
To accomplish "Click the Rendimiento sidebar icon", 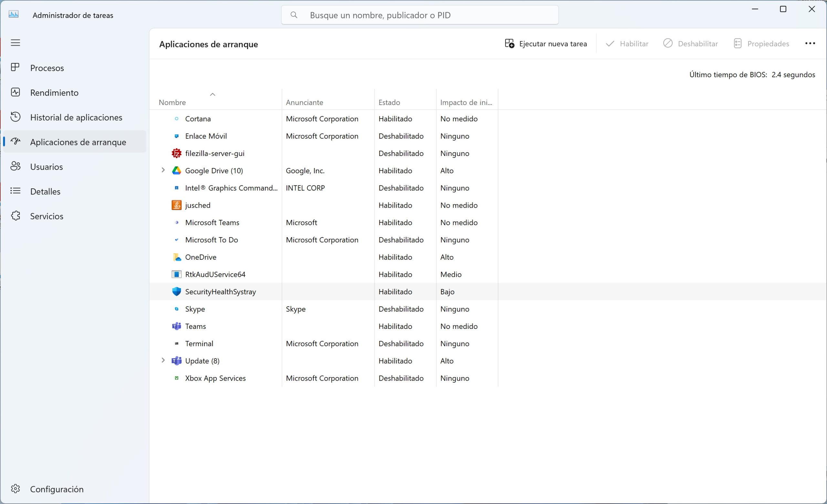I will tap(15, 92).
